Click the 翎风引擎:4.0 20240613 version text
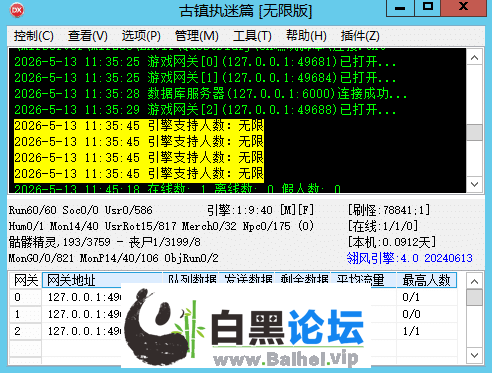This screenshot has height=373, width=492. pos(409,258)
